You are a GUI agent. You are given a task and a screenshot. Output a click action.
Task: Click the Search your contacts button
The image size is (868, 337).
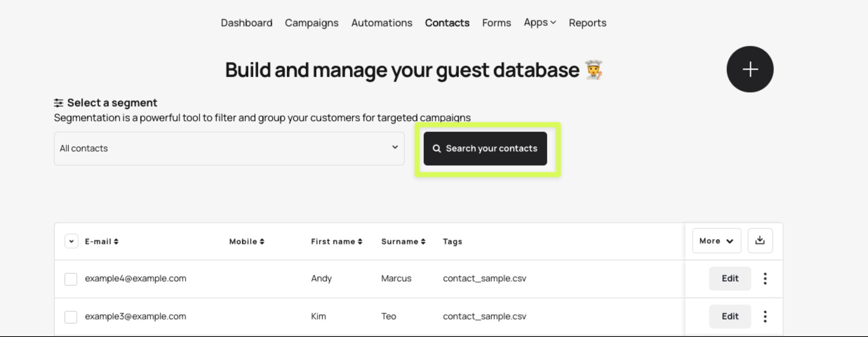tap(485, 149)
